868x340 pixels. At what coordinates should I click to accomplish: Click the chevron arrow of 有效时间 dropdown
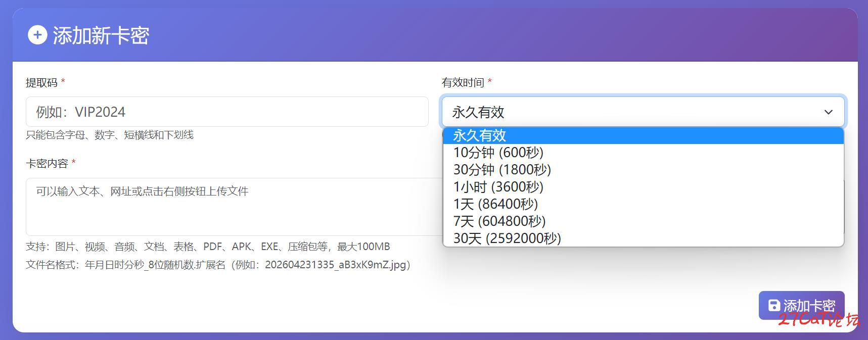tap(828, 112)
